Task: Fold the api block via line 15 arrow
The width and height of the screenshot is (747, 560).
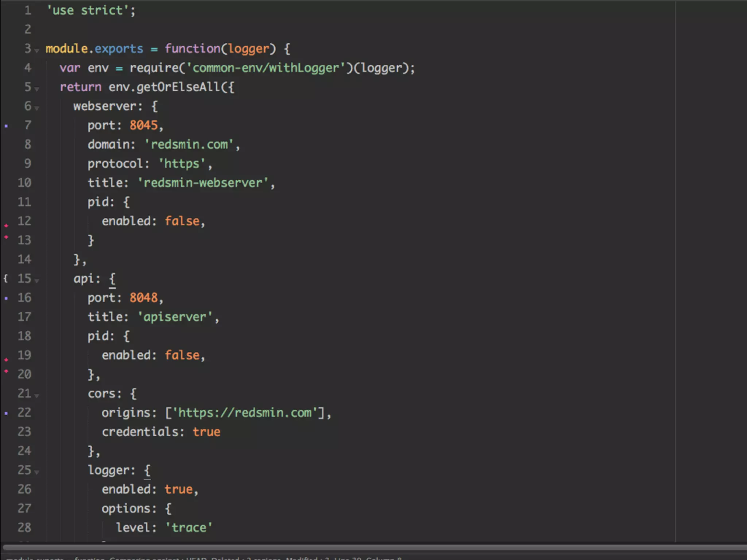Action: 36,281
